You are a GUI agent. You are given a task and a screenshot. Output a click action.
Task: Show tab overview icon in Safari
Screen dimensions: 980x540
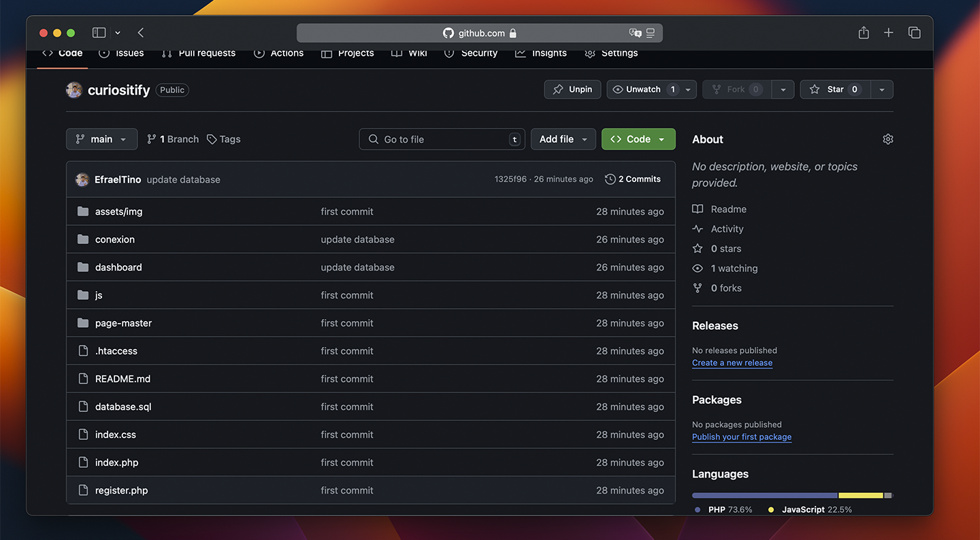click(x=915, y=33)
